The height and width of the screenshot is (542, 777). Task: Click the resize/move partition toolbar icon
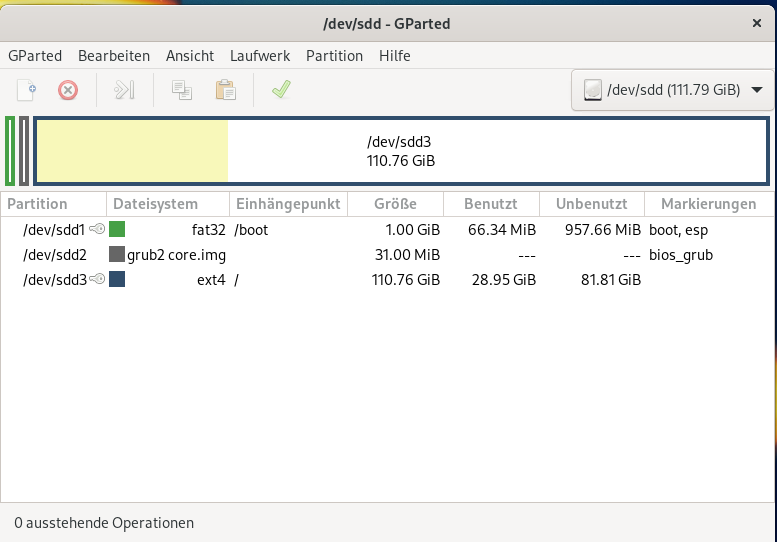[124, 90]
